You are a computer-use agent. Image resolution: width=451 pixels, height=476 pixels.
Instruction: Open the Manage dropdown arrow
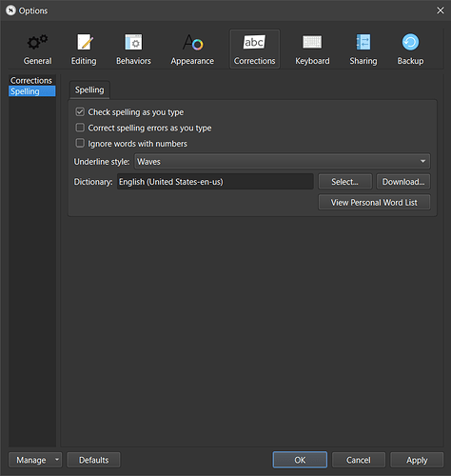(x=57, y=460)
